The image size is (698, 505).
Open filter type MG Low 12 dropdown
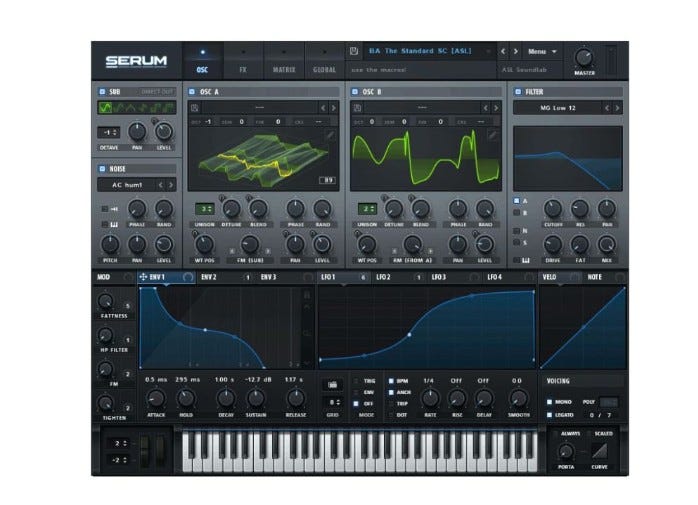click(x=558, y=108)
